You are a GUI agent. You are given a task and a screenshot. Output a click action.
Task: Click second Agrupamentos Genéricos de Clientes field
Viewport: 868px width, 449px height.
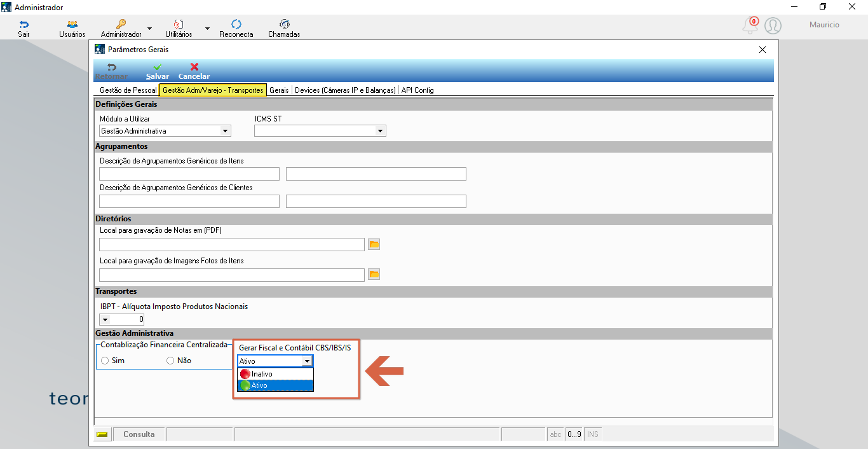376,202
